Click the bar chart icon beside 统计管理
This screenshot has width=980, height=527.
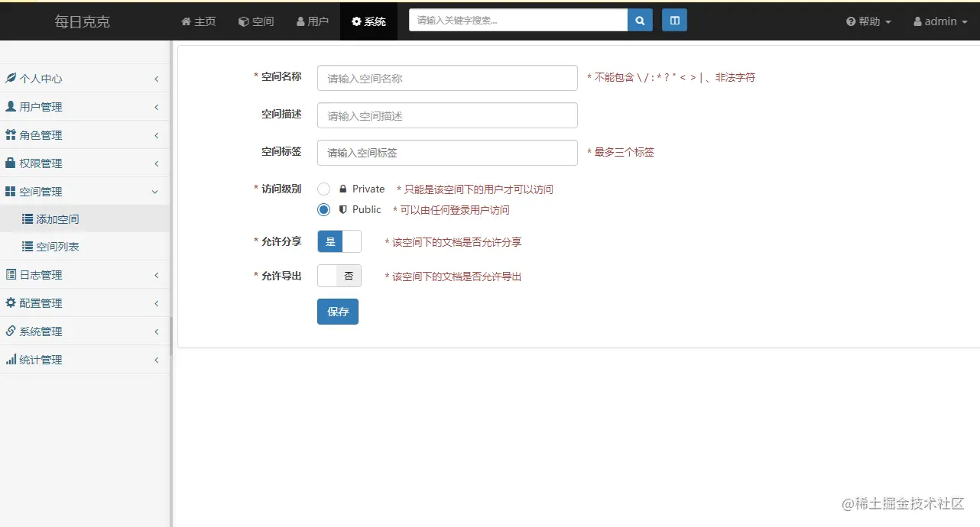tap(11, 359)
